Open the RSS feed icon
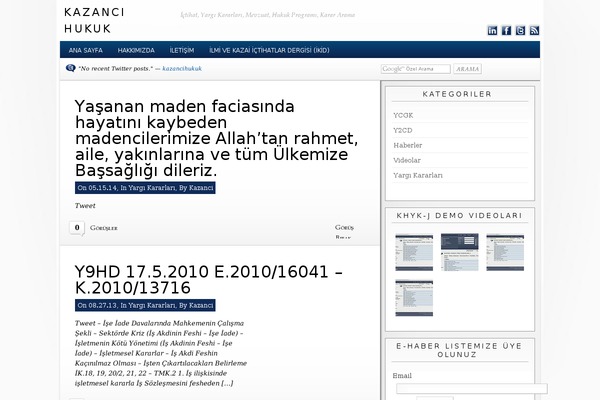Screen dimensions: 600x400 pos(534,31)
